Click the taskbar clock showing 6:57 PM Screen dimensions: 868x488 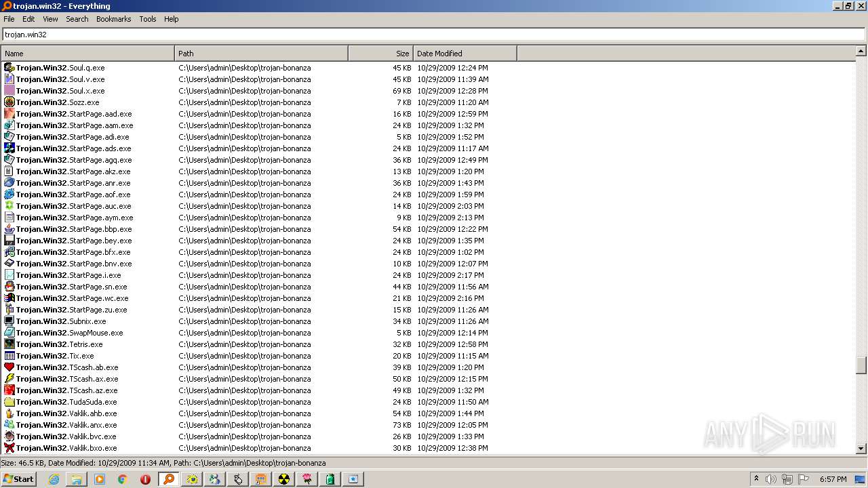point(833,479)
